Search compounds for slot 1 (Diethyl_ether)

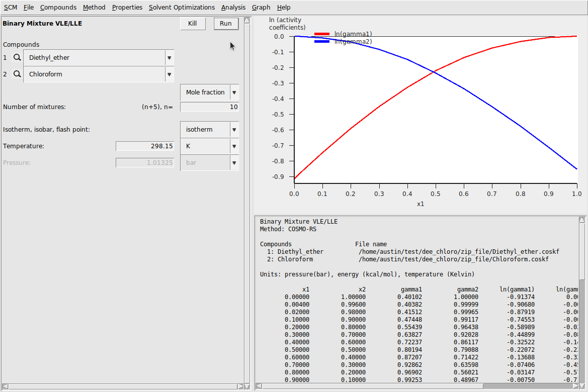click(17, 58)
